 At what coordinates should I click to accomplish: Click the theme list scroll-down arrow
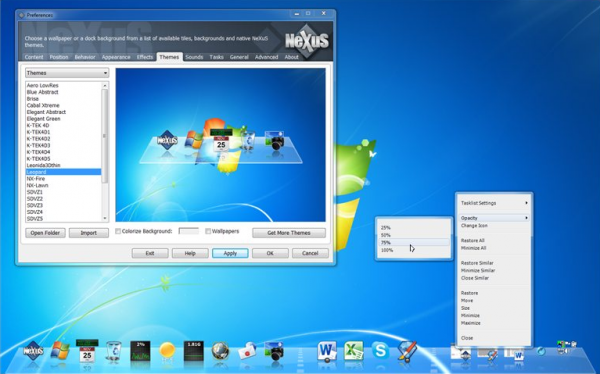click(105, 218)
